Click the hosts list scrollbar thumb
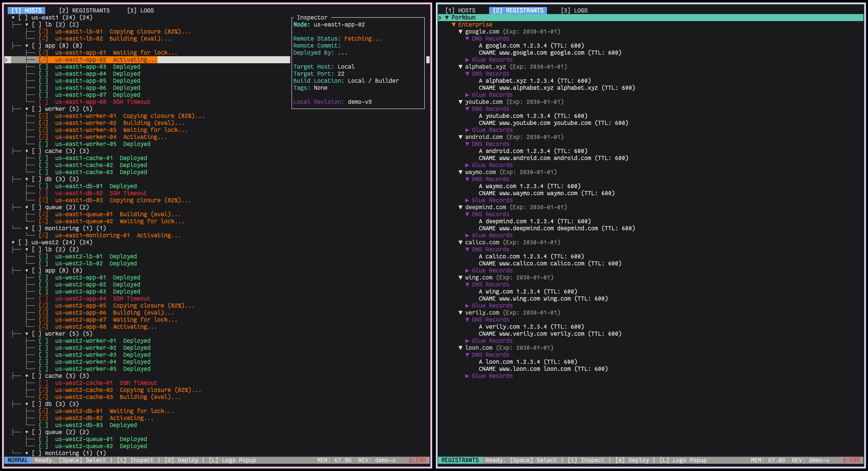The image size is (868, 471). 428,60
